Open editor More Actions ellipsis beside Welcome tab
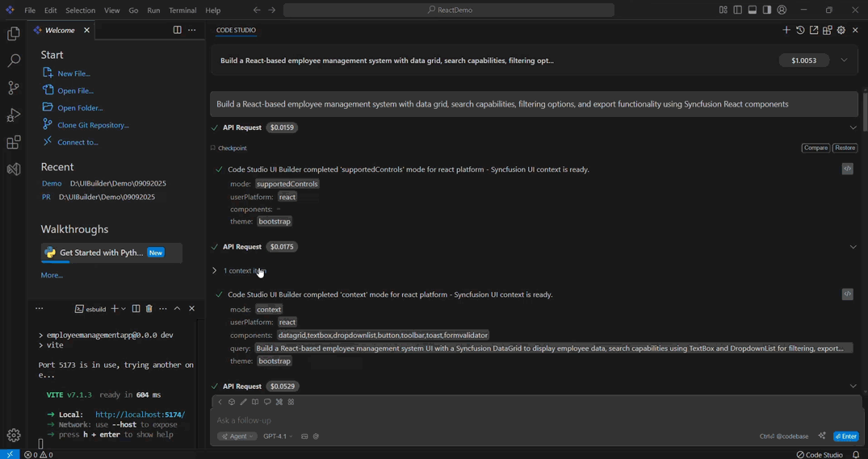Image resolution: width=868 pixels, height=459 pixels. tap(191, 30)
